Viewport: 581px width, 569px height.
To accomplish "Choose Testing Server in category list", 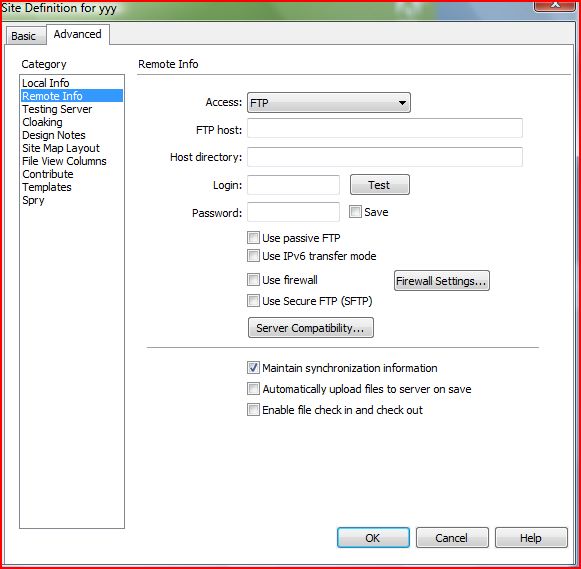I will (57, 109).
